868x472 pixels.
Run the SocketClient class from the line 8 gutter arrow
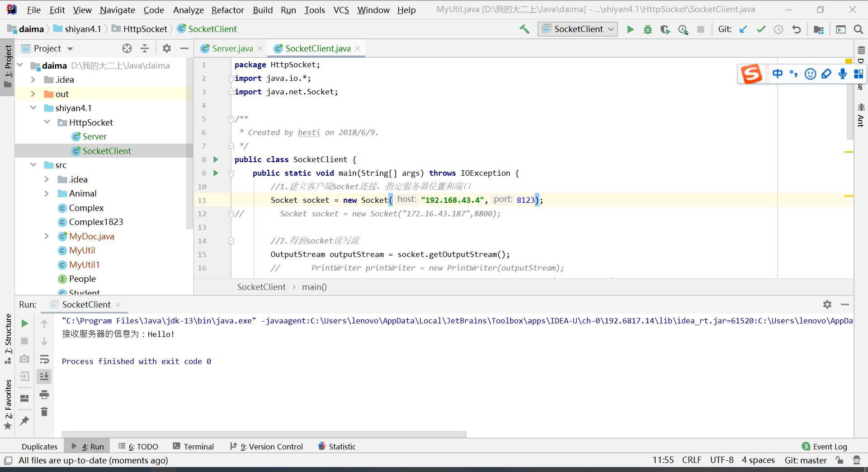click(216, 159)
